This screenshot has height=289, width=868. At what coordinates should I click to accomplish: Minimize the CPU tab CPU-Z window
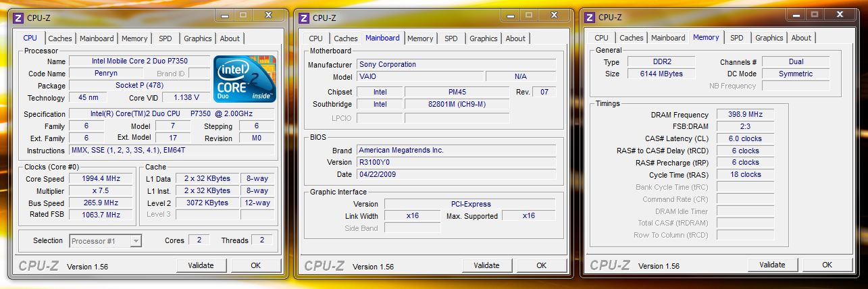[225, 14]
